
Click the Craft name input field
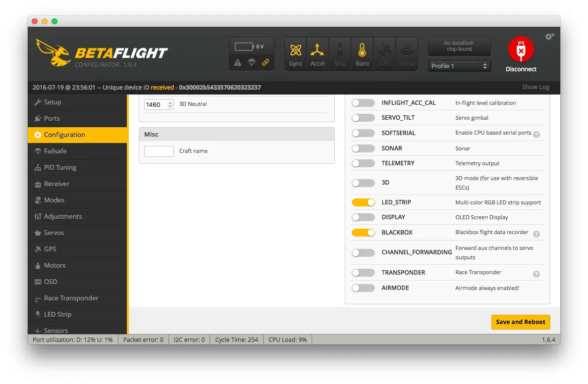(x=159, y=151)
